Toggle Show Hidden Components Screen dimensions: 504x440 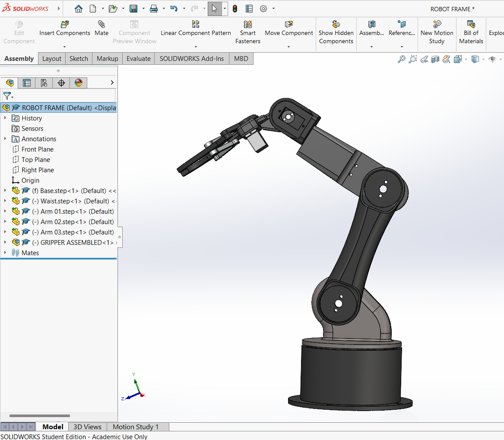[x=336, y=24]
